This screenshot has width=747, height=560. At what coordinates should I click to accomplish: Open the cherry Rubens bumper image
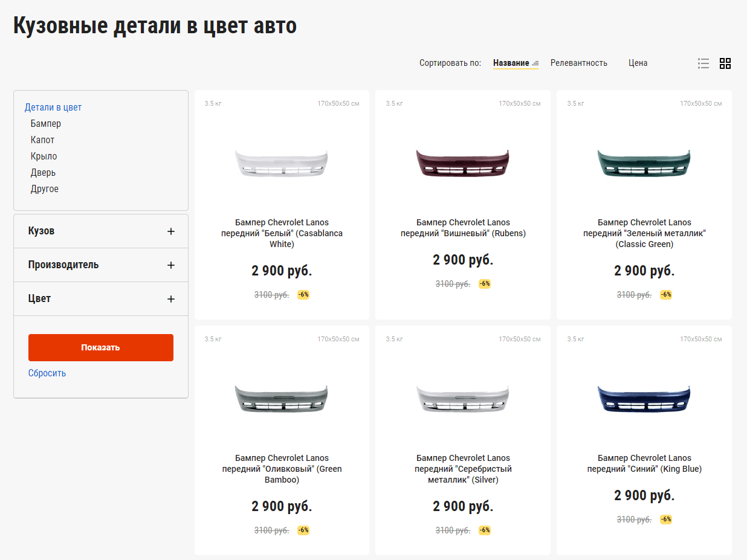(x=463, y=163)
